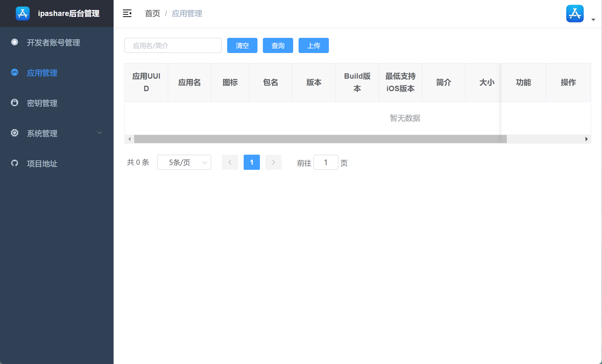Click the 上传 button
Image resolution: width=602 pixels, height=364 pixels.
point(314,45)
